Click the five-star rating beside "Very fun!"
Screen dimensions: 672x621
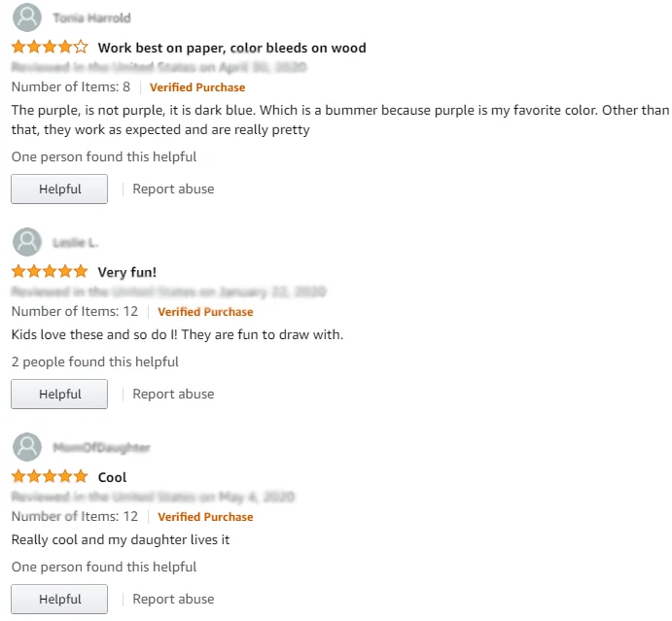pyautogui.click(x=50, y=272)
